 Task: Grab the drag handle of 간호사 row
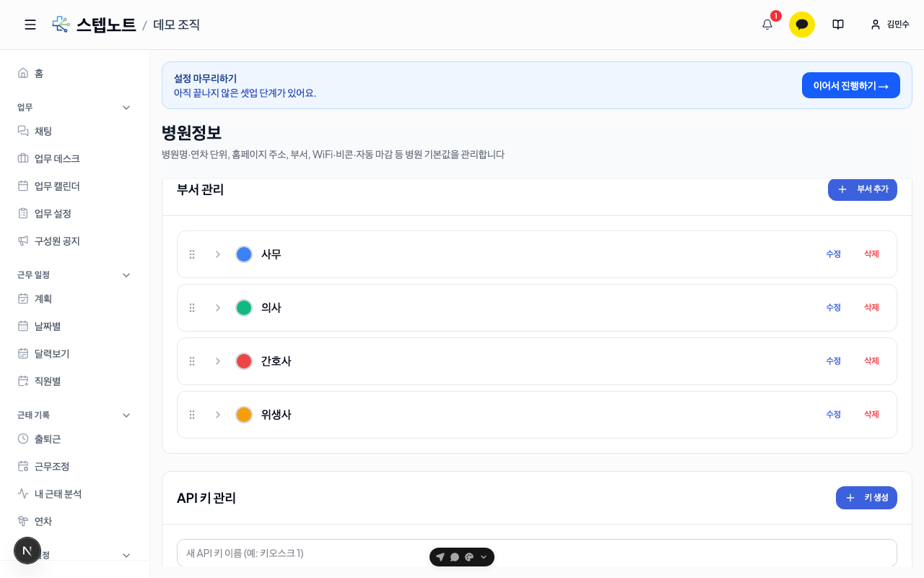click(192, 361)
